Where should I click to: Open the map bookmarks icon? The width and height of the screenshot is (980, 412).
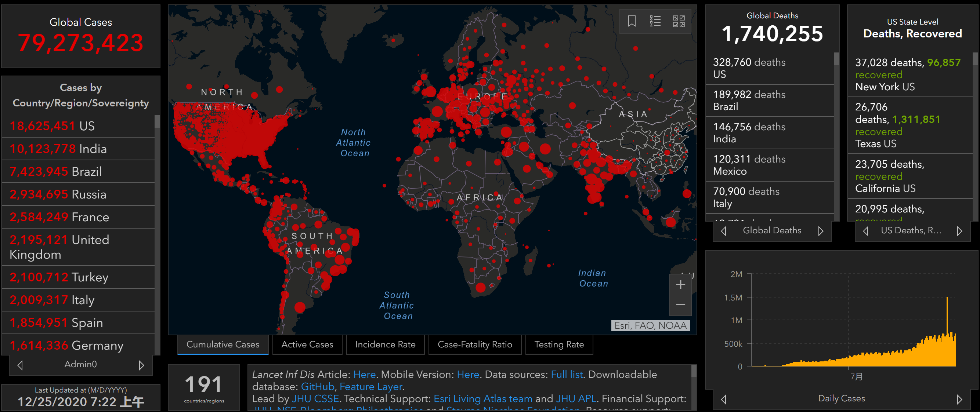click(632, 21)
